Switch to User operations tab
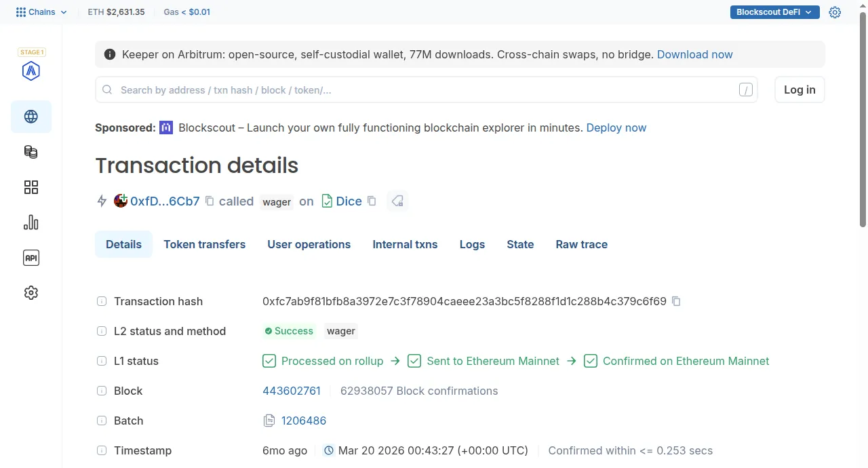 coord(309,244)
